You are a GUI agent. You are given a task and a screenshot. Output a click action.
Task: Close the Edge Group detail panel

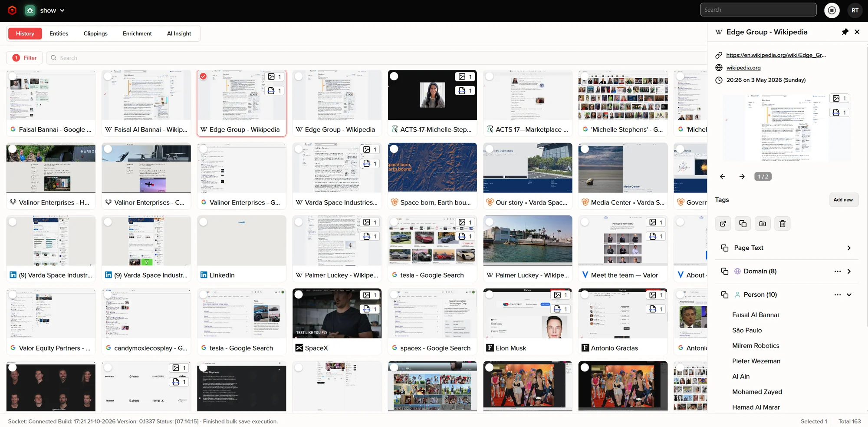pyautogui.click(x=857, y=32)
